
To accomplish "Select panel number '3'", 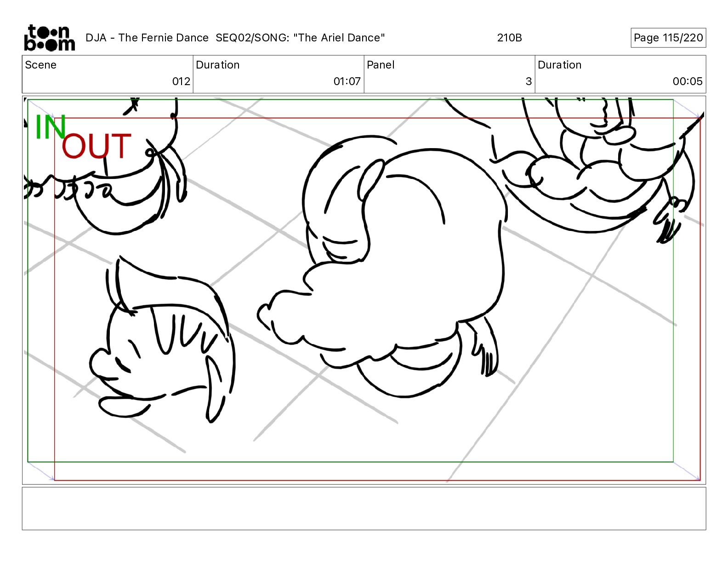I will [x=529, y=81].
